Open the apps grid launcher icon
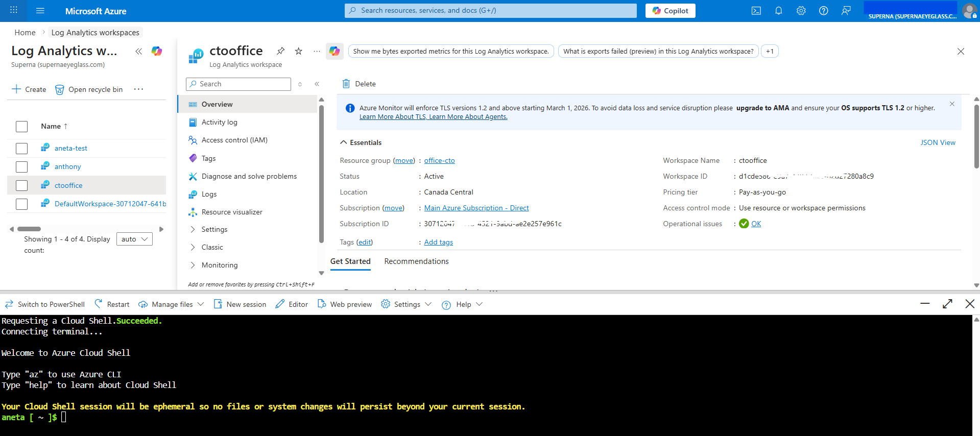The height and width of the screenshot is (436, 980). tap(14, 10)
